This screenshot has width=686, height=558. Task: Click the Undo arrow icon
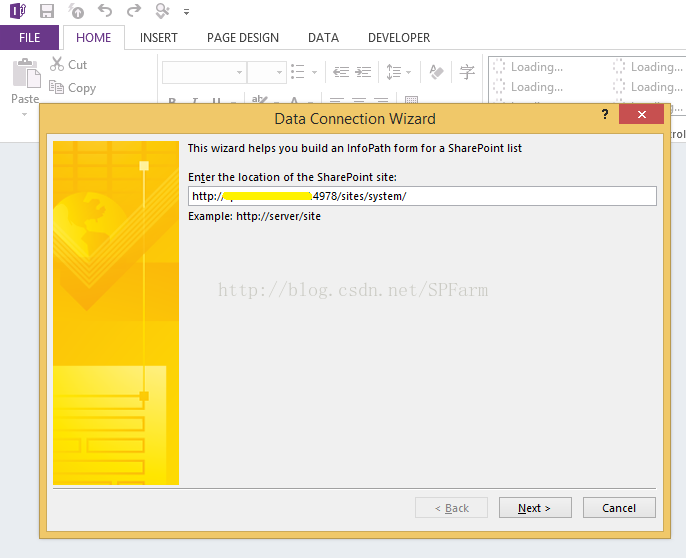click(105, 10)
